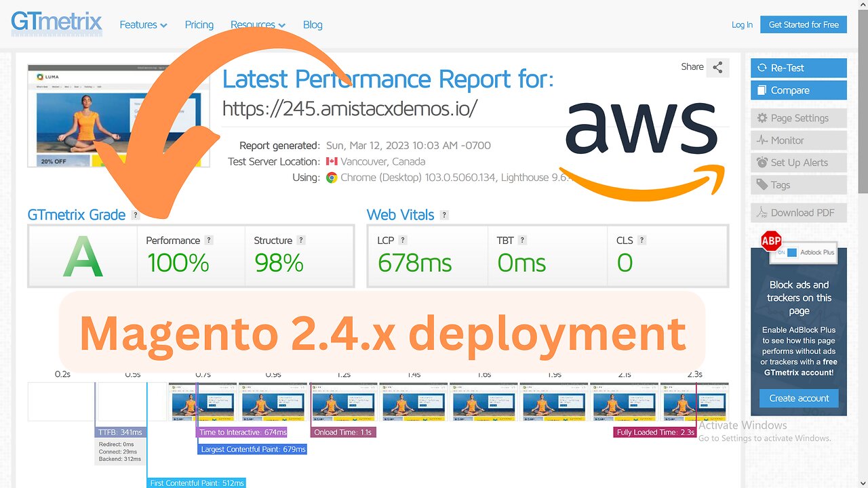Open the GTmetrix logo home link

point(57,23)
